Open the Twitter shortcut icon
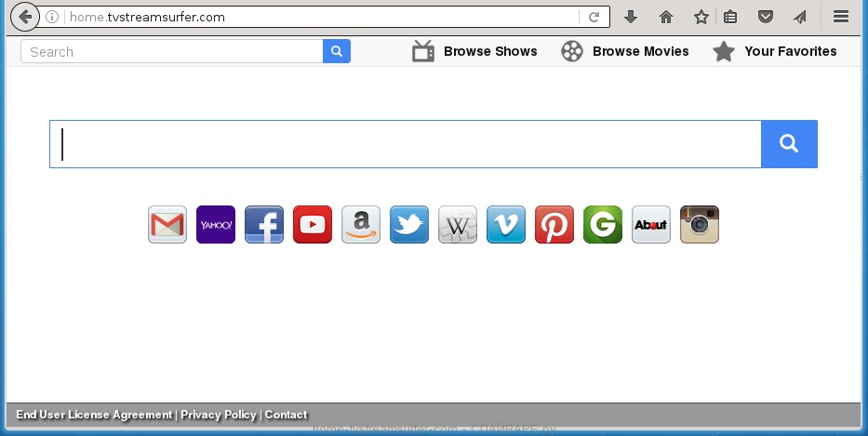The width and height of the screenshot is (868, 436). click(x=409, y=225)
